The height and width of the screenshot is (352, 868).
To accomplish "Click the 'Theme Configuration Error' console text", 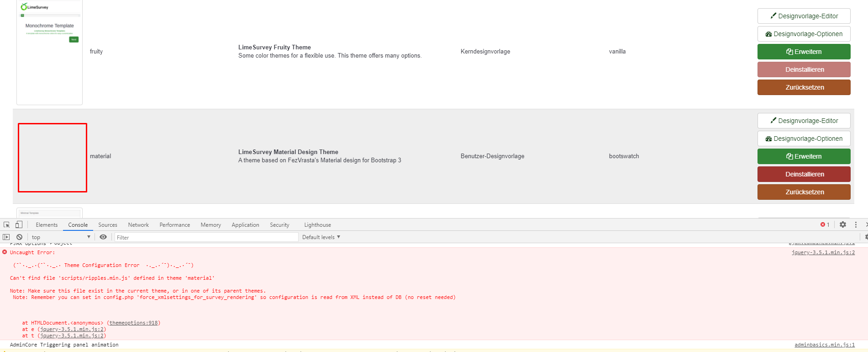I will click(x=102, y=265).
